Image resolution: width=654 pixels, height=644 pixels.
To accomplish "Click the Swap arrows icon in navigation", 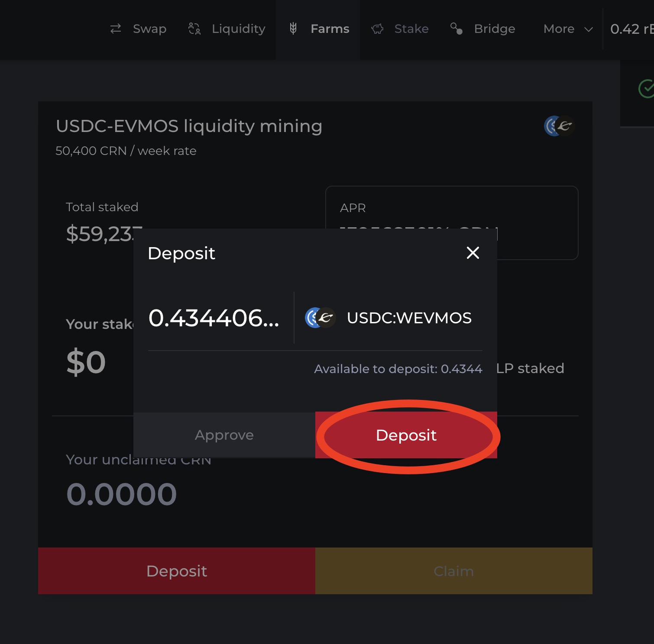I will pos(116,29).
